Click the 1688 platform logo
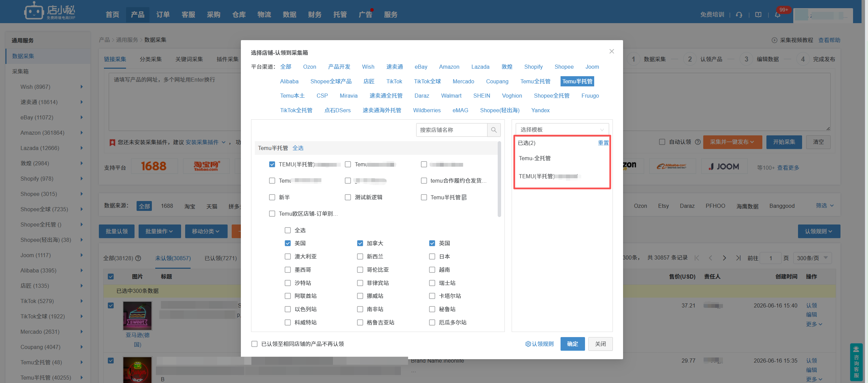The width and height of the screenshot is (868, 383). [154, 166]
